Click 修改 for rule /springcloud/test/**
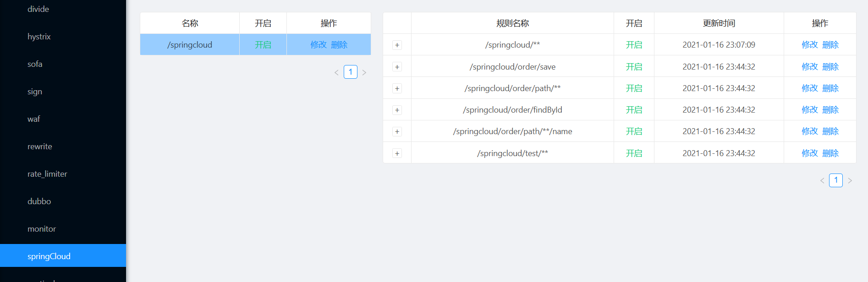 pyautogui.click(x=810, y=153)
